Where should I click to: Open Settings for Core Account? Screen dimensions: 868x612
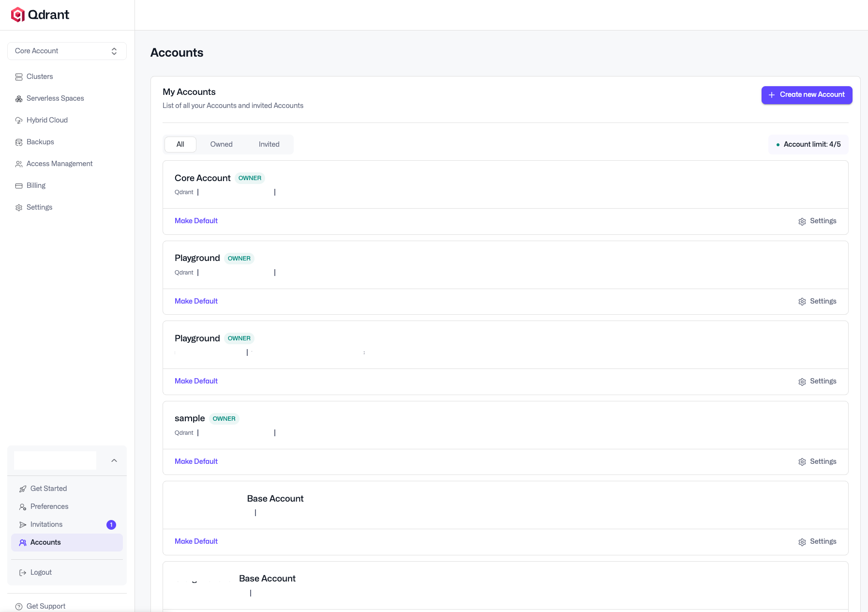(817, 221)
